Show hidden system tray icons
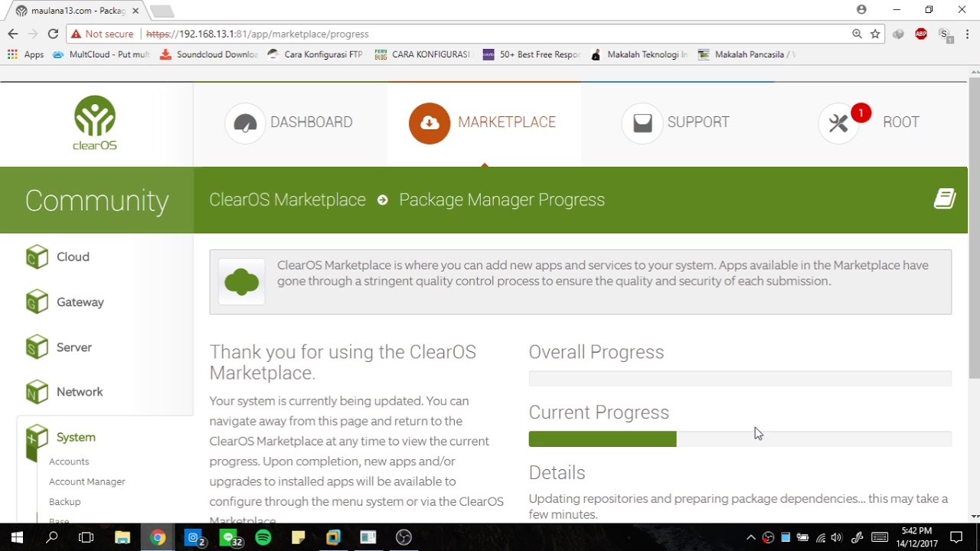Screen dimensions: 980x551 coord(750,537)
